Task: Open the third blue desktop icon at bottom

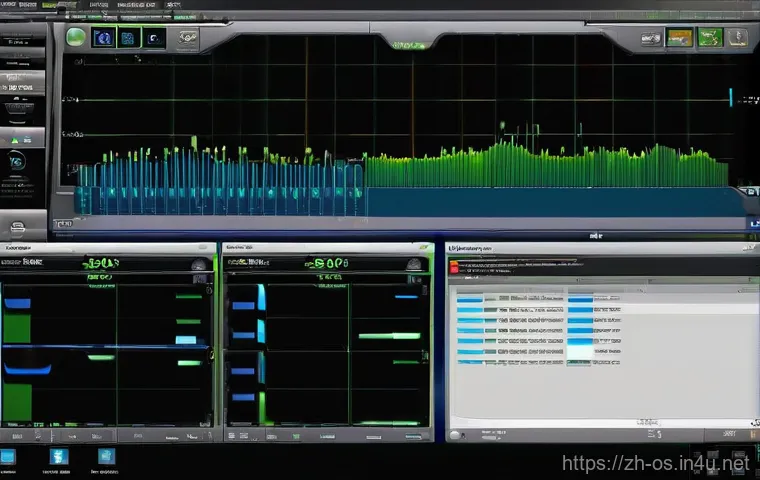Action: (x=106, y=457)
